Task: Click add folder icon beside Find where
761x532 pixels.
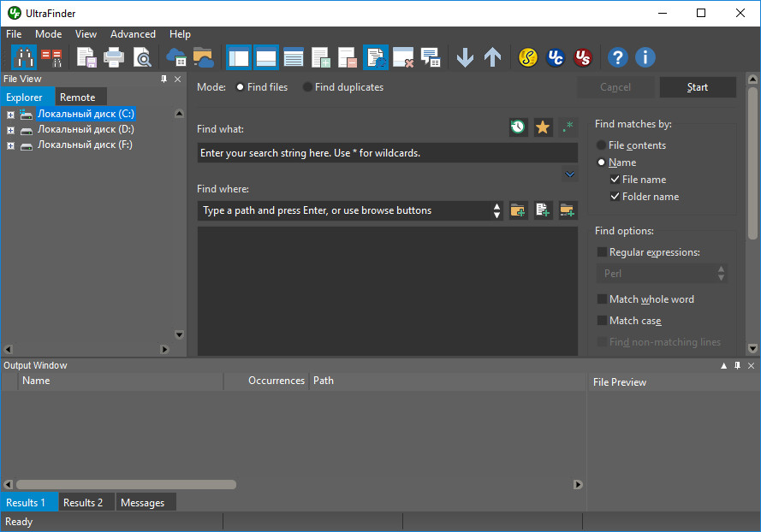Action: [x=519, y=210]
